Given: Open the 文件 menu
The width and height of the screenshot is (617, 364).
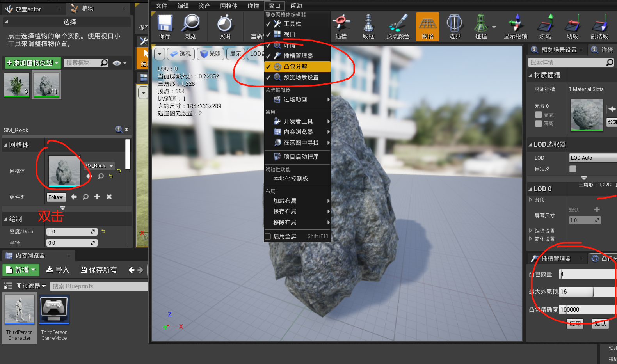Looking at the screenshot, I should tap(161, 6).
